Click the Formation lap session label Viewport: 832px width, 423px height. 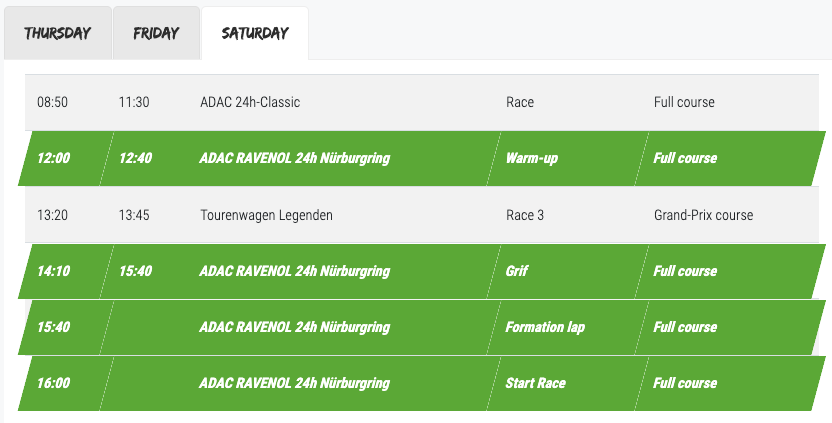547,327
